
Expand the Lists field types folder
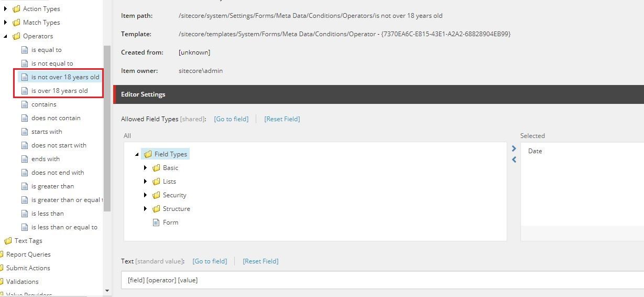pos(146,182)
